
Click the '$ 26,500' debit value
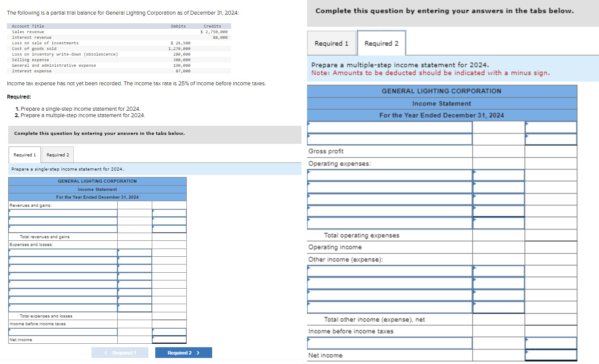(181, 43)
